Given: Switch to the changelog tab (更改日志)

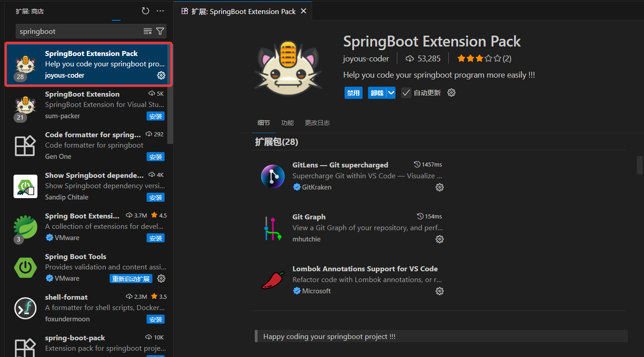Looking at the screenshot, I should (x=317, y=123).
